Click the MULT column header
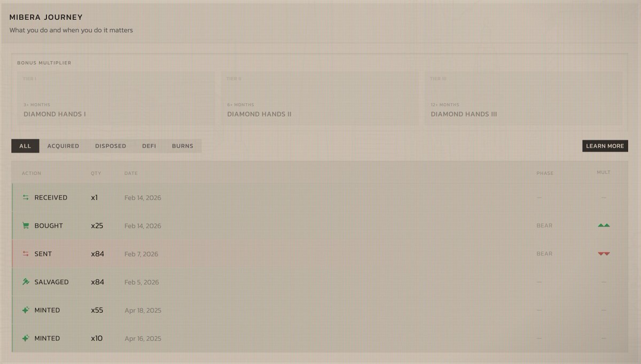 tap(604, 172)
